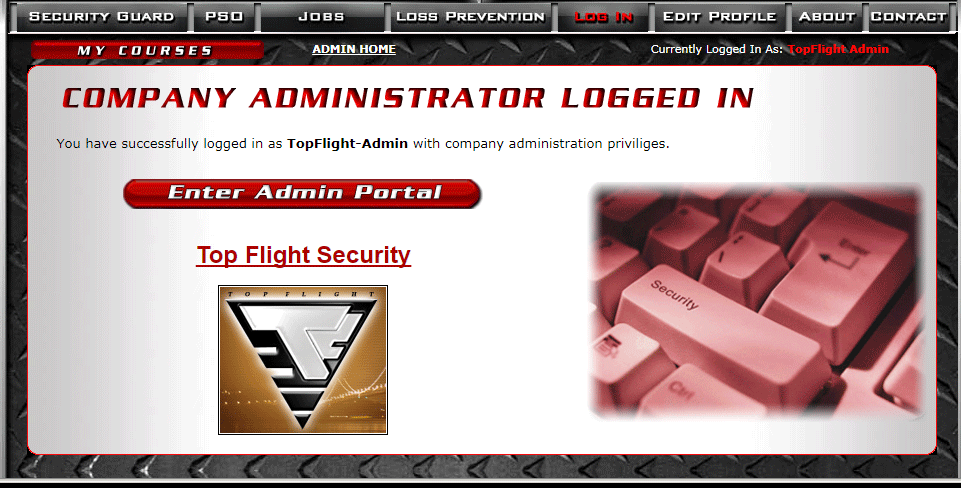961x488 pixels.
Task: Click the My Courses red button
Action: click(x=147, y=50)
